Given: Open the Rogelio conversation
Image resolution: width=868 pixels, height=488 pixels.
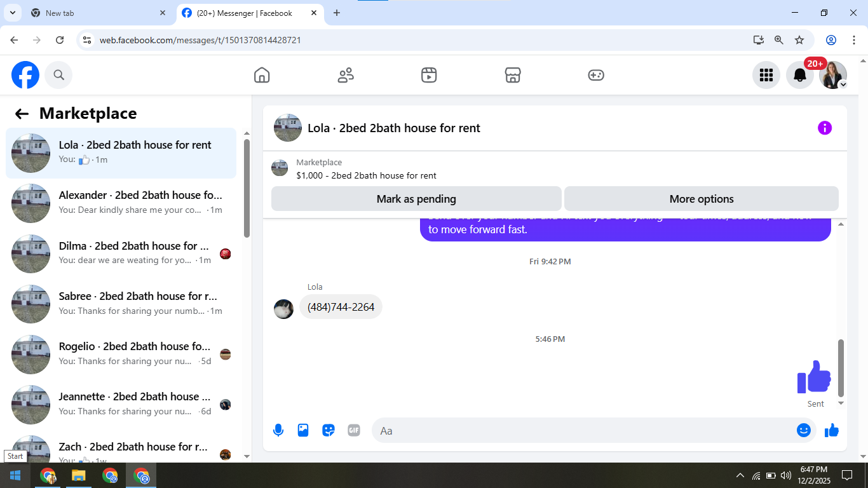Looking at the screenshot, I should pos(121,354).
